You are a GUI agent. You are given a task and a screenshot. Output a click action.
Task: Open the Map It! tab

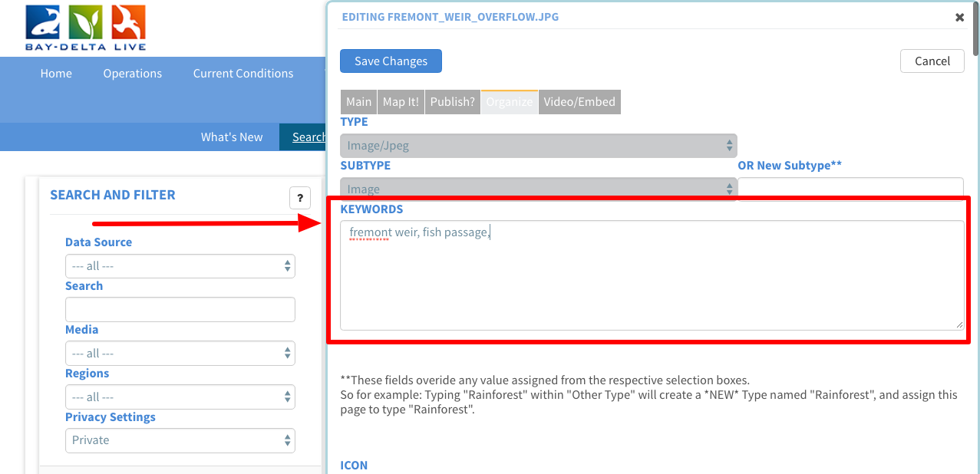pyautogui.click(x=401, y=102)
